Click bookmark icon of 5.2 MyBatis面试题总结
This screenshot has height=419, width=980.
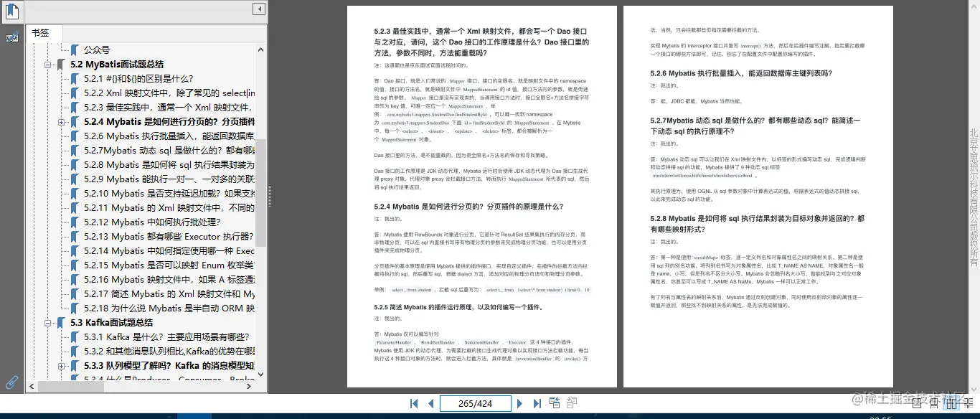click(61, 65)
